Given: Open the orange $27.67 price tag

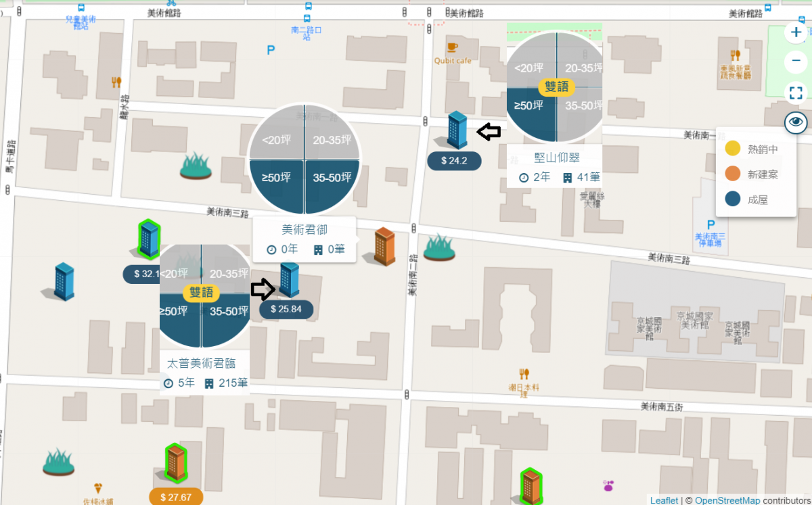Looking at the screenshot, I should (x=177, y=497).
